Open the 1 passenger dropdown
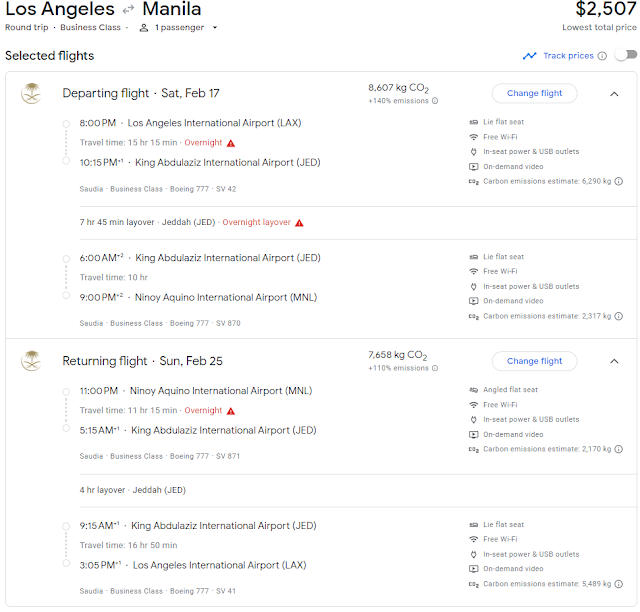Image resolution: width=640 pixels, height=612 pixels. (x=179, y=28)
